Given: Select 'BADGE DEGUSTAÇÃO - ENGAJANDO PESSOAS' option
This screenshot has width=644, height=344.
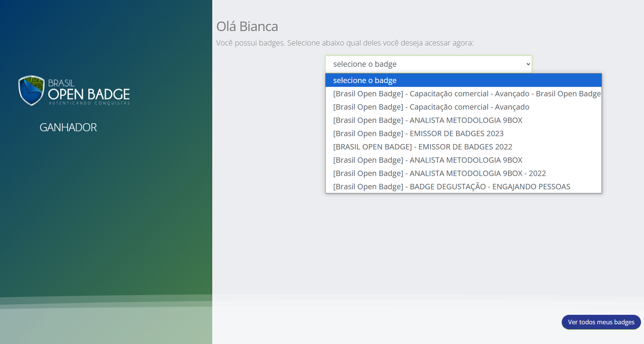Looking at the screenshot, I should pos(463,187).
